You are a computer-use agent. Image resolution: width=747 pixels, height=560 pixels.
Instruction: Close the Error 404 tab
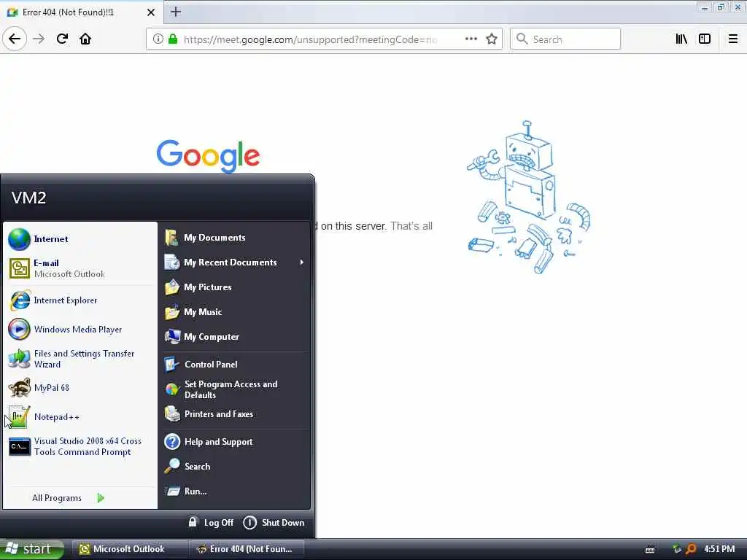[150, 12]
